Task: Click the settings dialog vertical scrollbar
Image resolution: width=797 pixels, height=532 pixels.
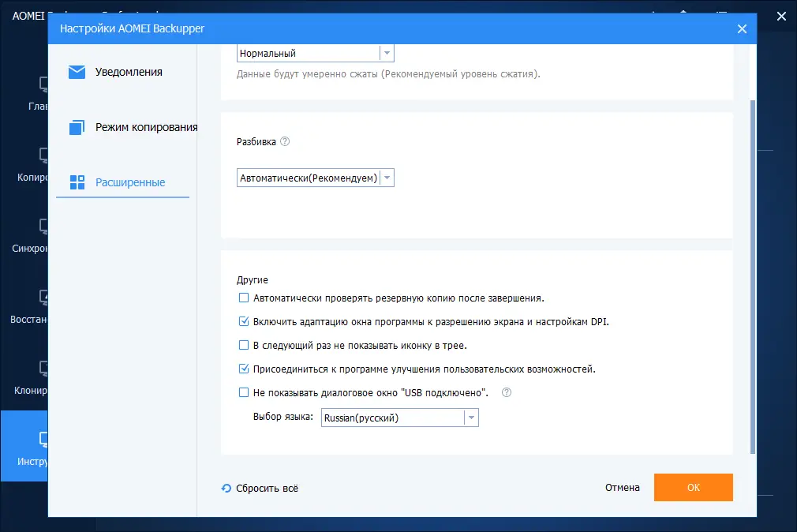Action: (x=753, y=277)
